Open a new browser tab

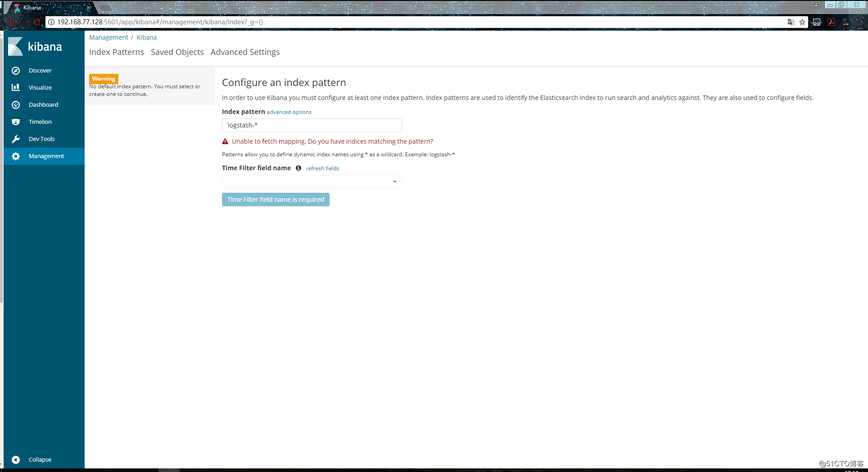105,8
